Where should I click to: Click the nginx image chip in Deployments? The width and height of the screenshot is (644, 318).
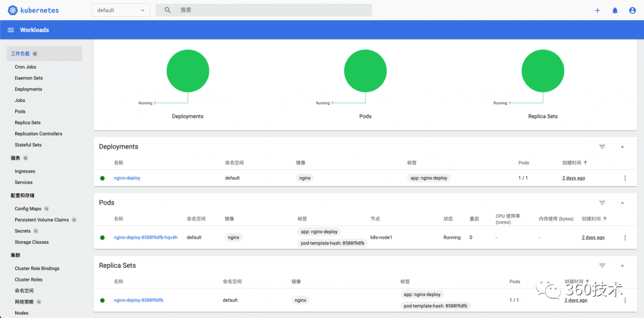(305, 178)
